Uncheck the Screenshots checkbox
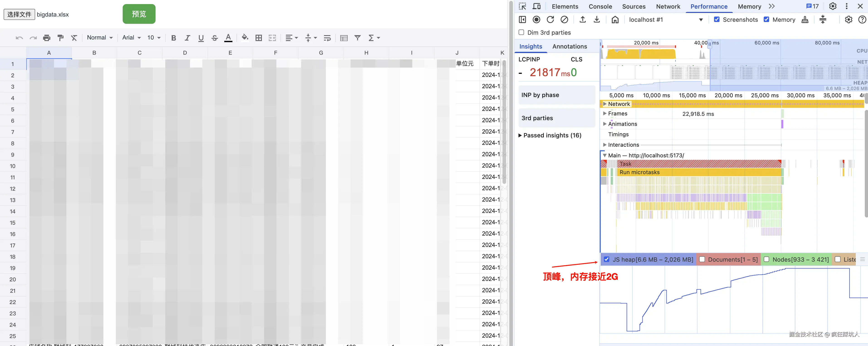Image resolution: width=868 pixels, height=346 pixels. [717, 19]
